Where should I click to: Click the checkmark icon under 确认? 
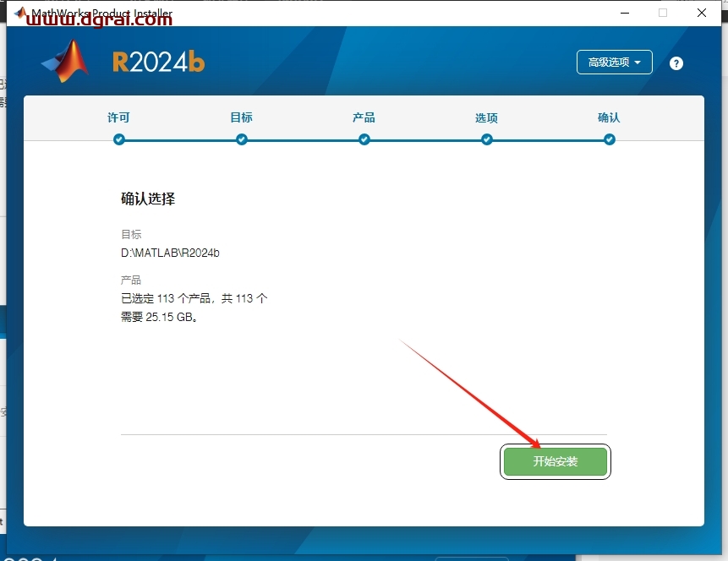coord(609,139)
